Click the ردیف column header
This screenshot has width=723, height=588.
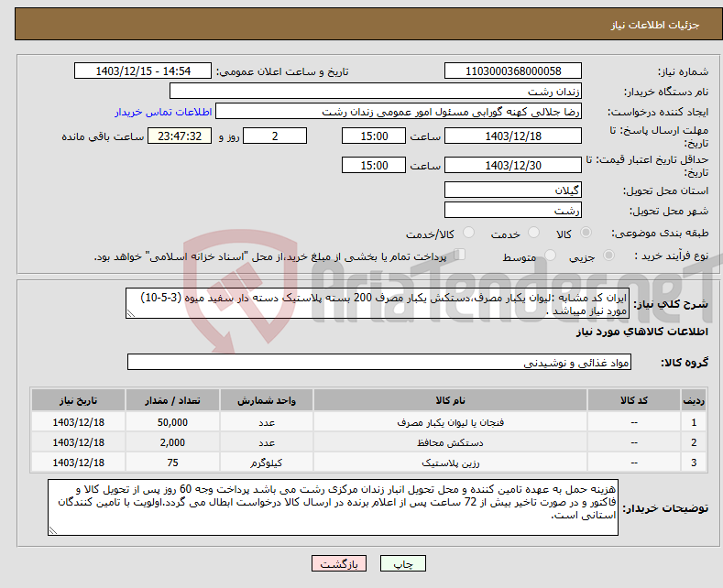coord(694,400)
